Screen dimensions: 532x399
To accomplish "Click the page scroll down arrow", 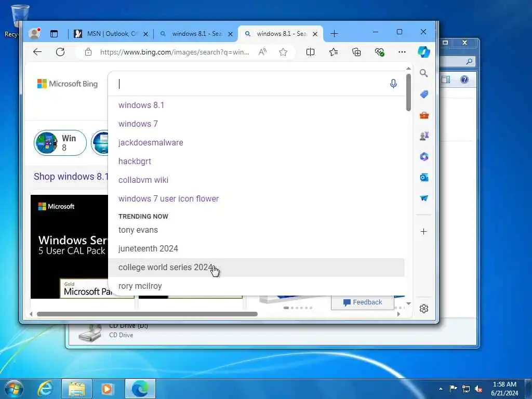I will tap(408, 303).
